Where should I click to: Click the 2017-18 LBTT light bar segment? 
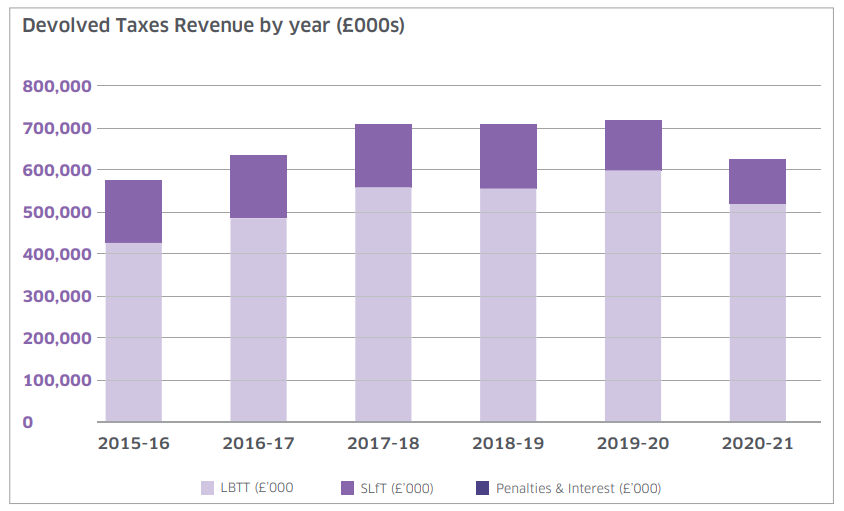(383, 304)
